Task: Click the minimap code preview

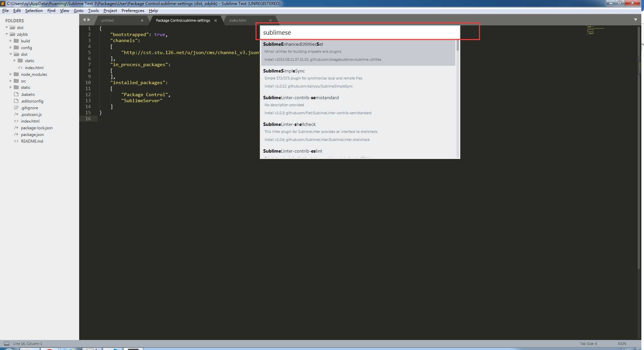Action: [x=596, y=30]
